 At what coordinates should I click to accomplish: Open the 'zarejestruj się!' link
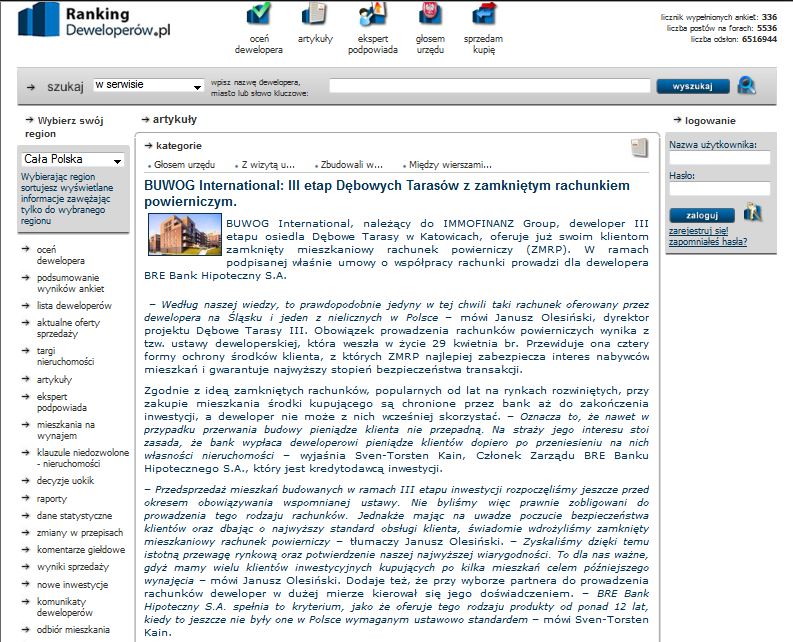(x=698, y=231)
